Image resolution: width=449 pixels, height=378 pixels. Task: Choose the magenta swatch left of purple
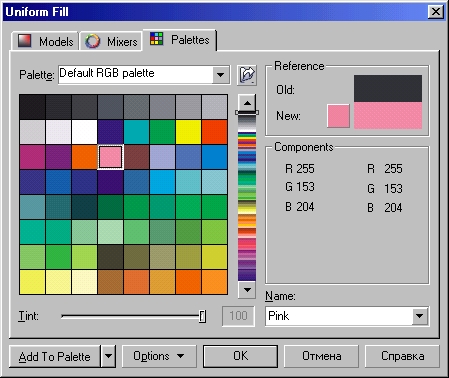click(x=32, y=157)
